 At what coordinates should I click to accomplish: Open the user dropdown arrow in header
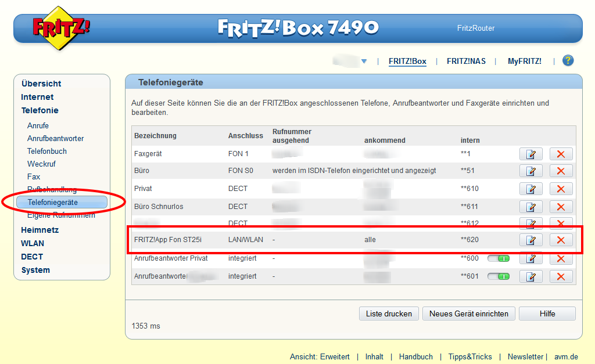(364, 62)
